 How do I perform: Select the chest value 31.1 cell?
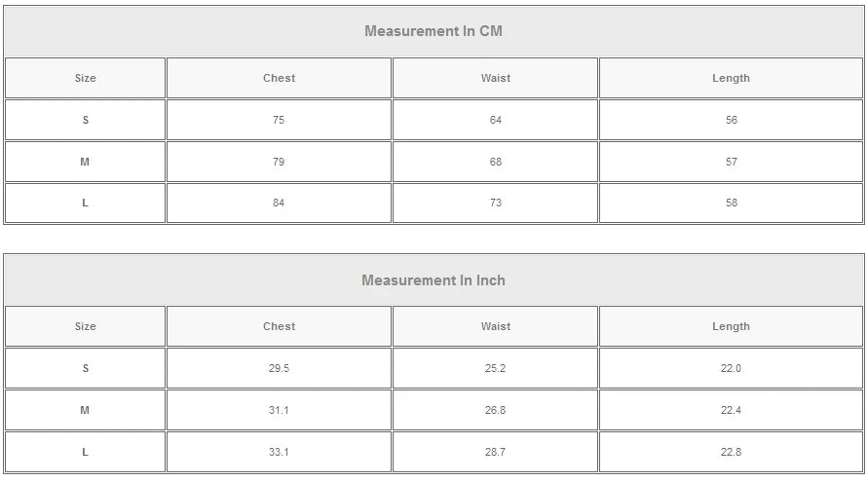click(x=279, y=411)
